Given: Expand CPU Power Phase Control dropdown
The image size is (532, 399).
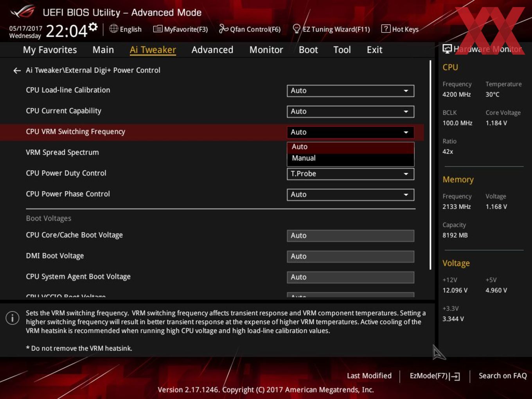Looking at the screenshot, I should [x=350, y=194].
